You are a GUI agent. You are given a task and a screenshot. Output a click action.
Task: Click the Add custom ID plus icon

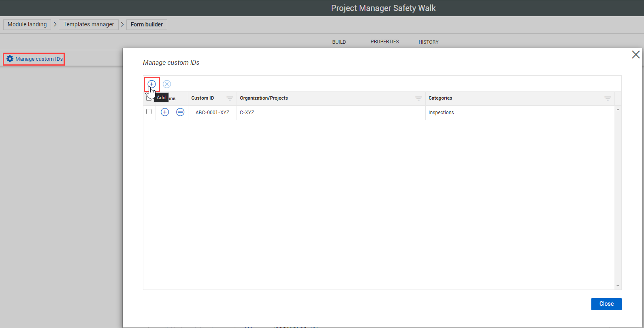pos(151,84)
